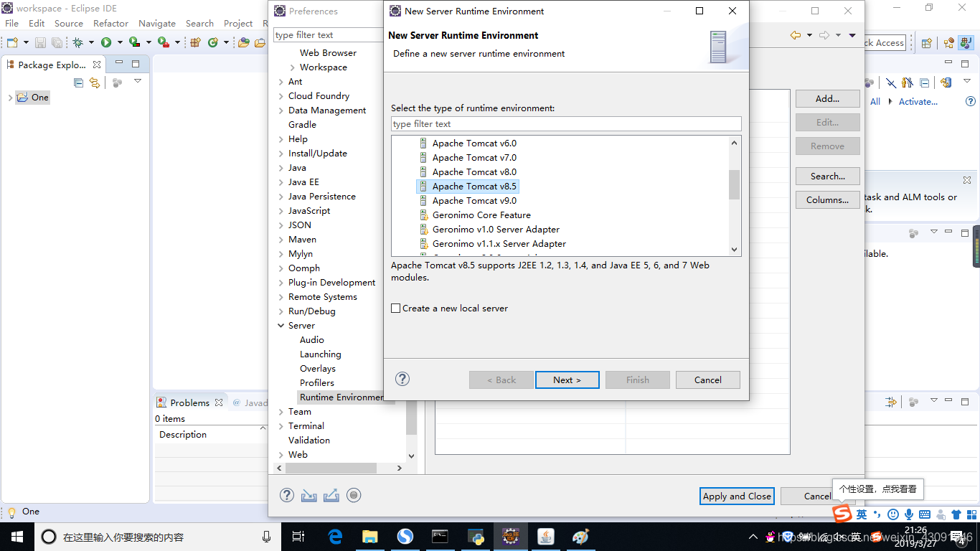Open the Command Prompt taskbar icon
980x551 pixels.
pyautogui.click(x=440, y=537)
